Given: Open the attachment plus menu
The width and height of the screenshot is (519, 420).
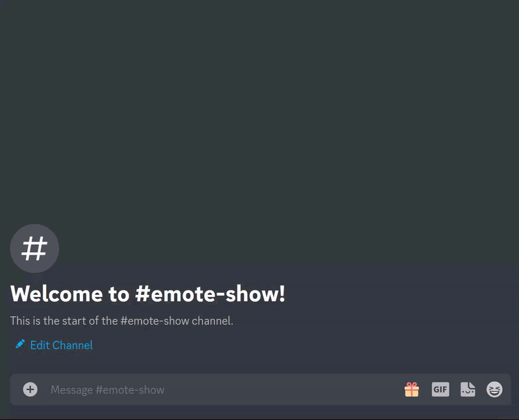Looking at the screenshot, I should point(30,390).
